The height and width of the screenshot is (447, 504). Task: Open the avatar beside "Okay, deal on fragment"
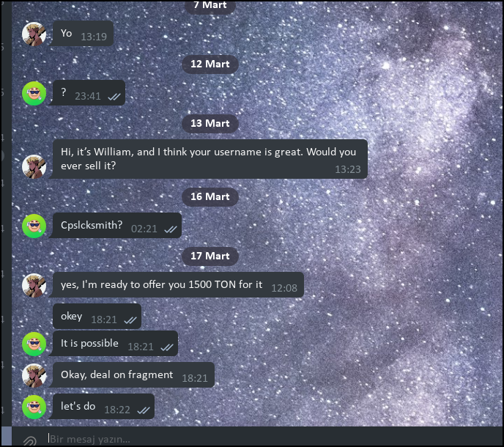34,375
